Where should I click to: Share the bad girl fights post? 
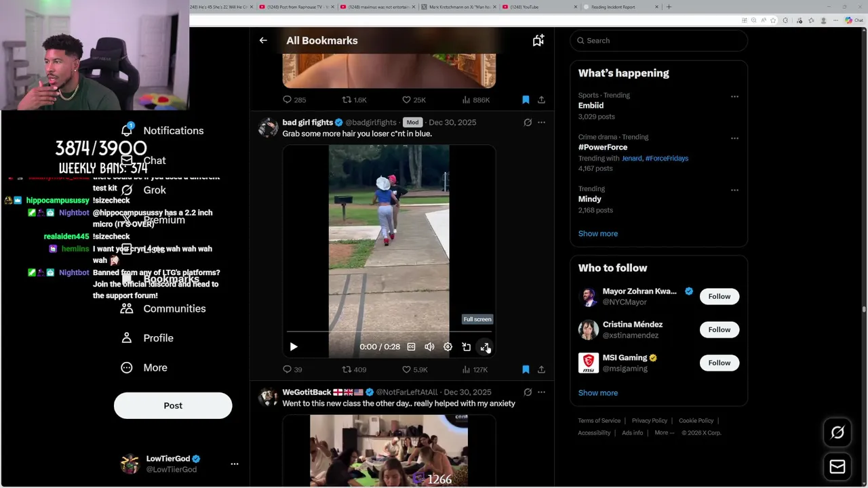coord(541,369)
